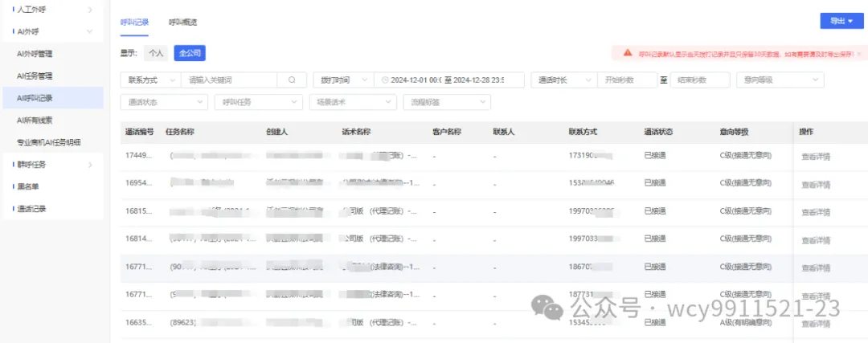Click call number cell 17449
This screenshot has height=343, width=868.
(138, 156)
